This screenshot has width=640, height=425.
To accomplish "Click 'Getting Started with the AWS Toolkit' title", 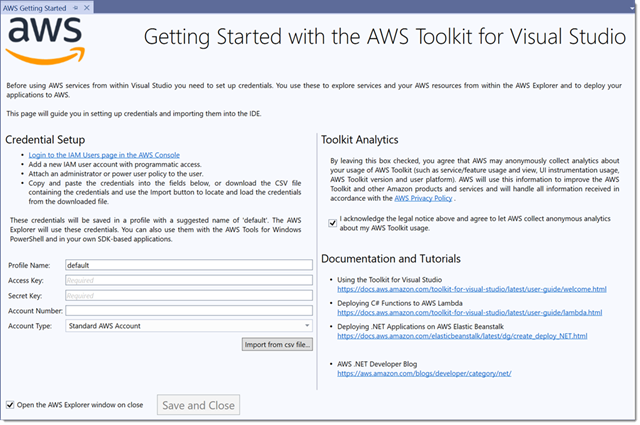I will point(385,37).
